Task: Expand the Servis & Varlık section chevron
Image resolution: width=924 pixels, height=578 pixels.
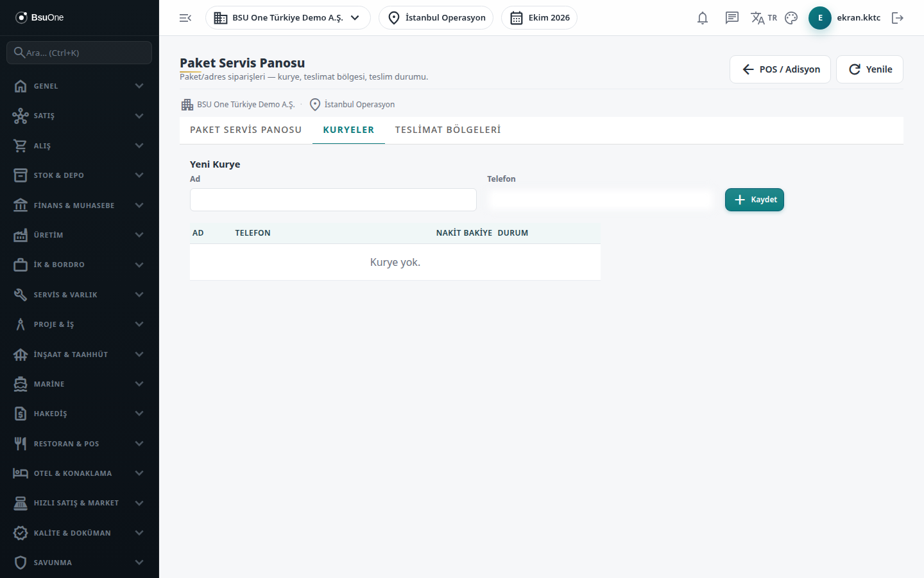Action: 139,295
